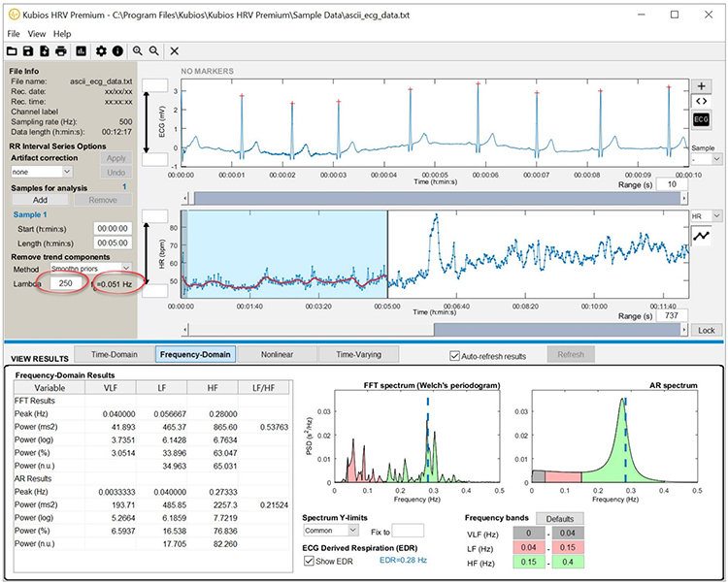
Task: Click the HR line-plot style icon
Action: pos(702,235)
